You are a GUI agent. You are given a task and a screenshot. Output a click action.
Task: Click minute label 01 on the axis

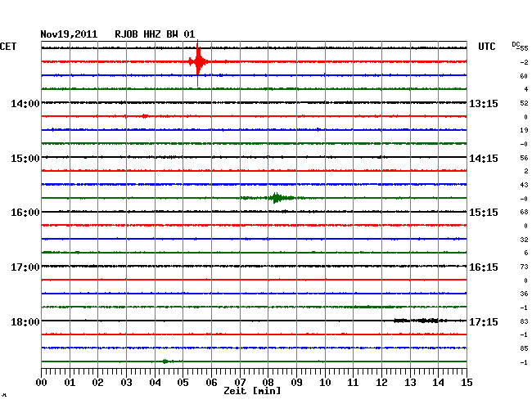70,382
